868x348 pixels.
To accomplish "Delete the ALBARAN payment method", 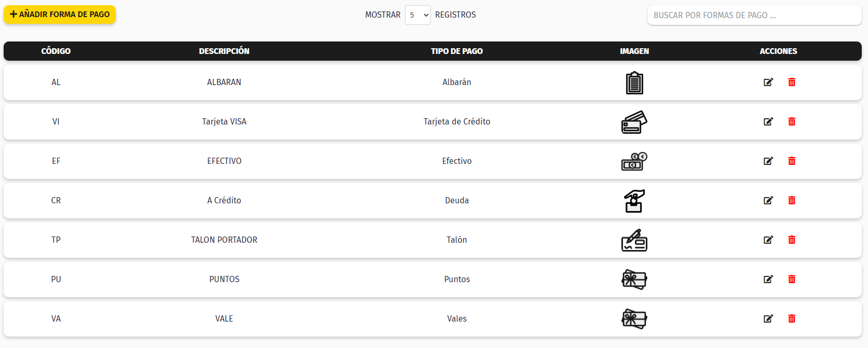I will coord(792,82).
